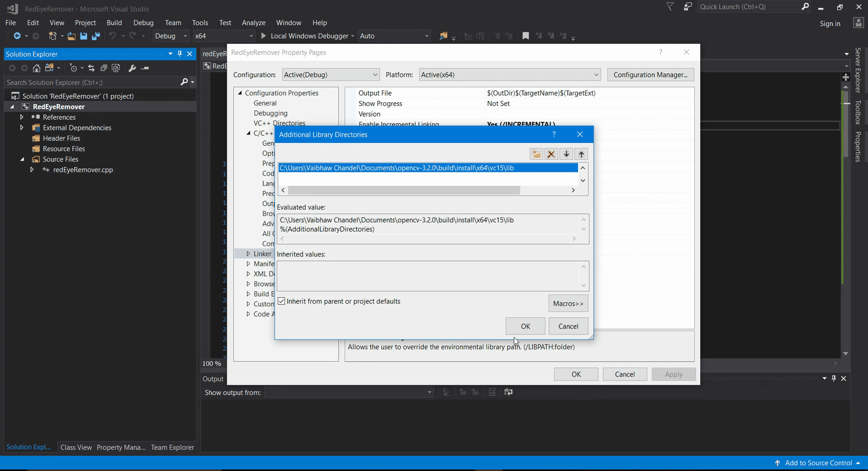The image size is (868, 471).
Task: Click Collapse All in Solution Explorer
Action: pos(104,68)
